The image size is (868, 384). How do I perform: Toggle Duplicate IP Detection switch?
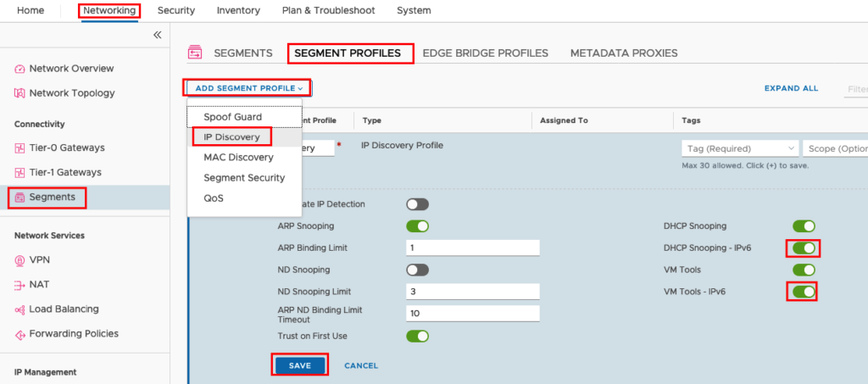pyautogui.click(x=417, y=204)
